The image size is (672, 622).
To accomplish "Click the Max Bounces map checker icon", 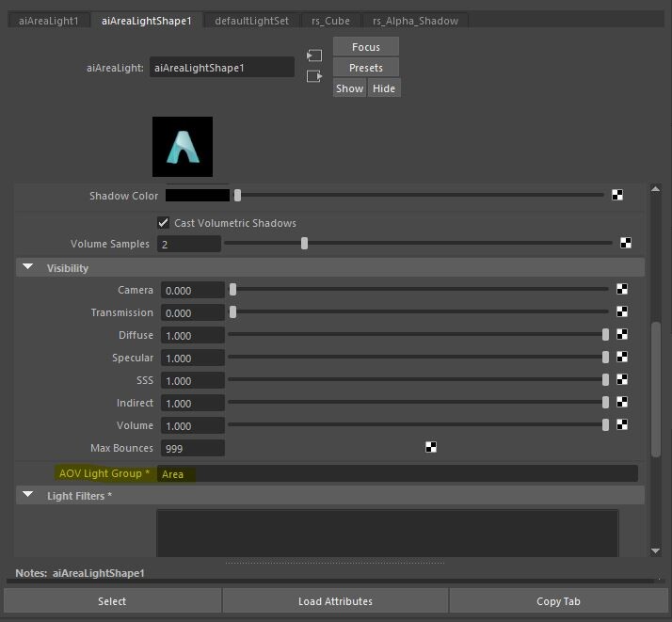I will [x=431, y=447].
